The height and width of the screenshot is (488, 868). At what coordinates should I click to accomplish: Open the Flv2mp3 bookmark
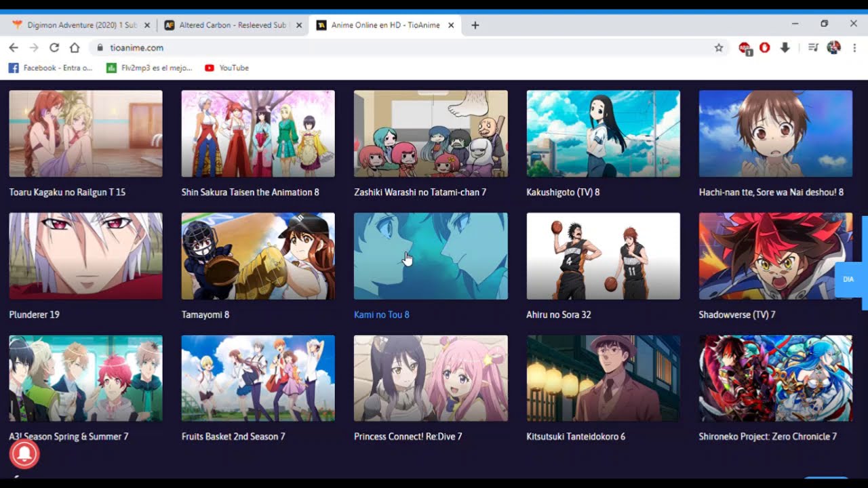(x=149, y=68)
